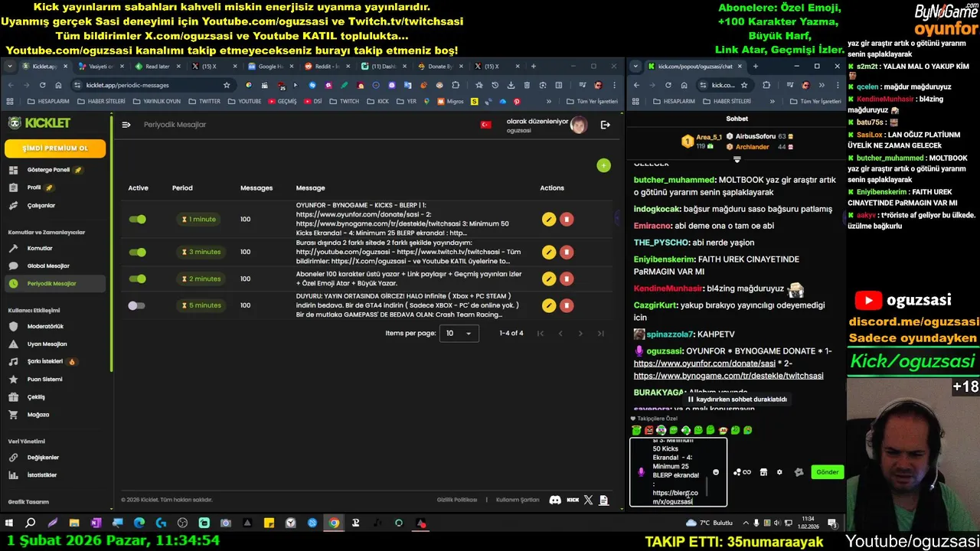
Task: Delete the 5 minutes periodic message
Action: 567,305
